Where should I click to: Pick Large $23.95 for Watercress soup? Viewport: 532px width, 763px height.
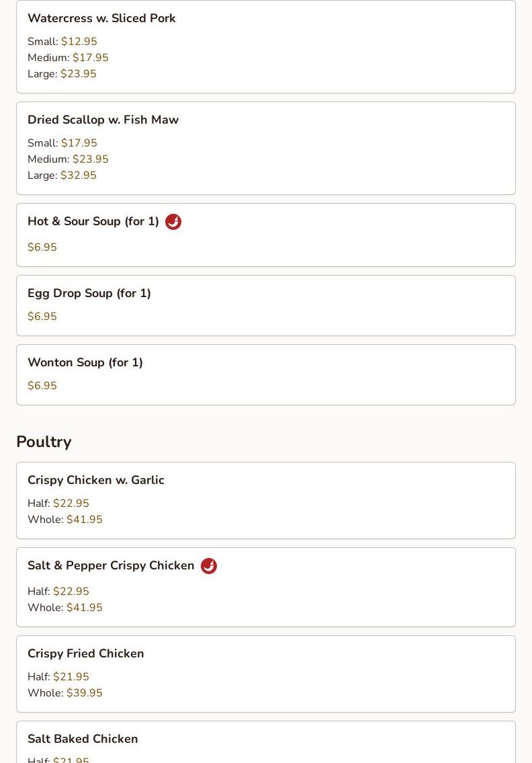point(62,74)
